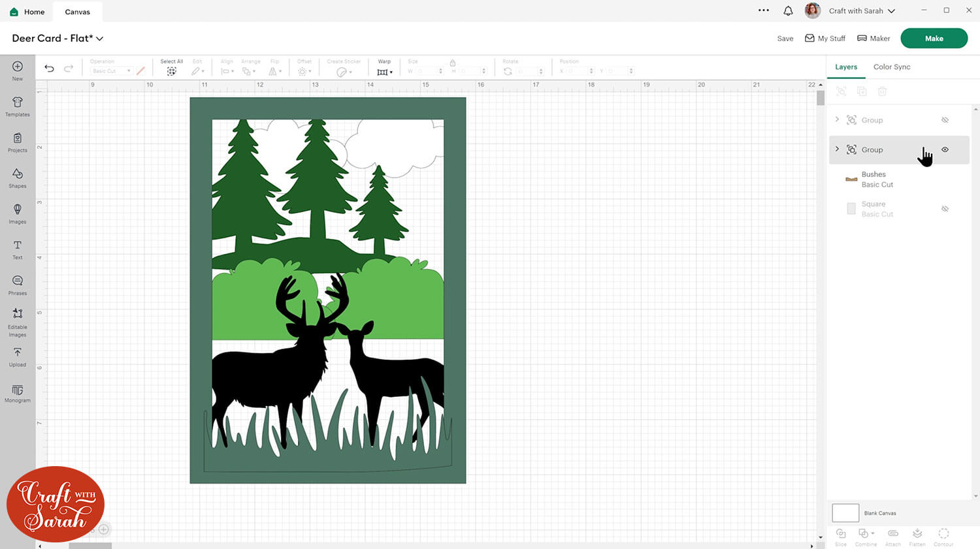The width and height of the screenshot is (980, 549).
Task: Open the notifications bell
Action: [x=788, y=11]
